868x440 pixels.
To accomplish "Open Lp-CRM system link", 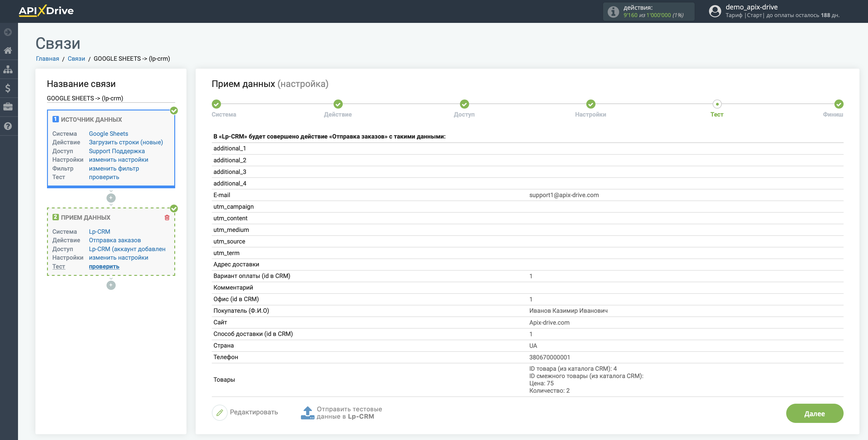I will [99, 232].
